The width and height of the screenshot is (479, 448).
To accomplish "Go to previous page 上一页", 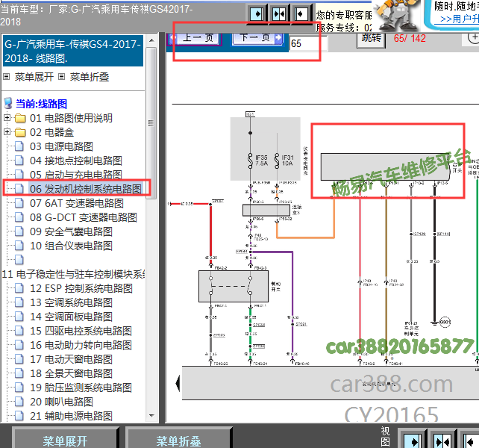I will [x=195, y=38].
